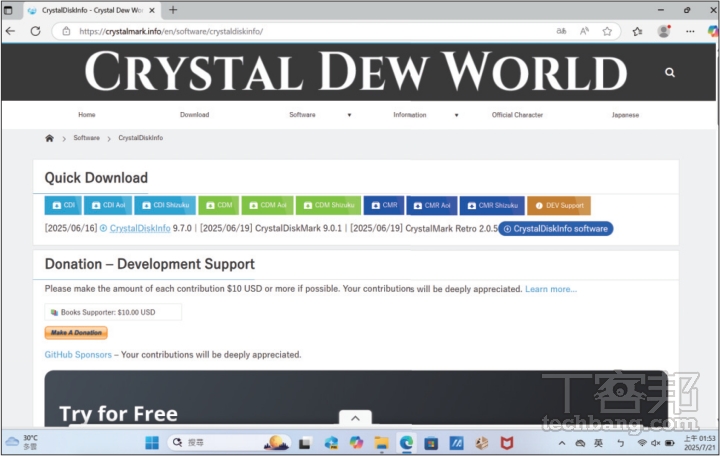This screenshot has height=456, width=720.
Task: Click the home icon in breadcrumb
Action: click(x=49, y=138)
